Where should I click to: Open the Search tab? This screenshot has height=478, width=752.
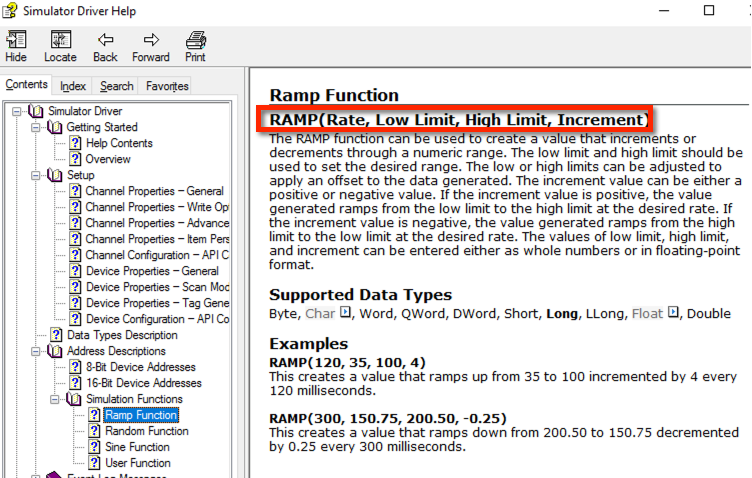[117, 86]
